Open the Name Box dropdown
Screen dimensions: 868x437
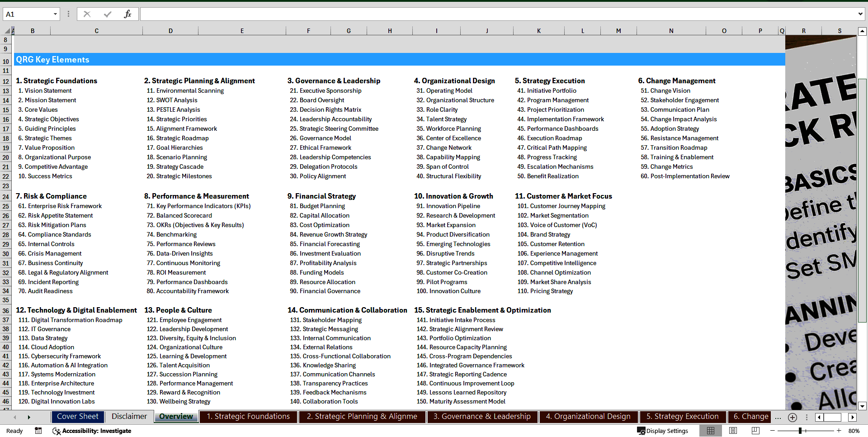[x=55, y=14]
